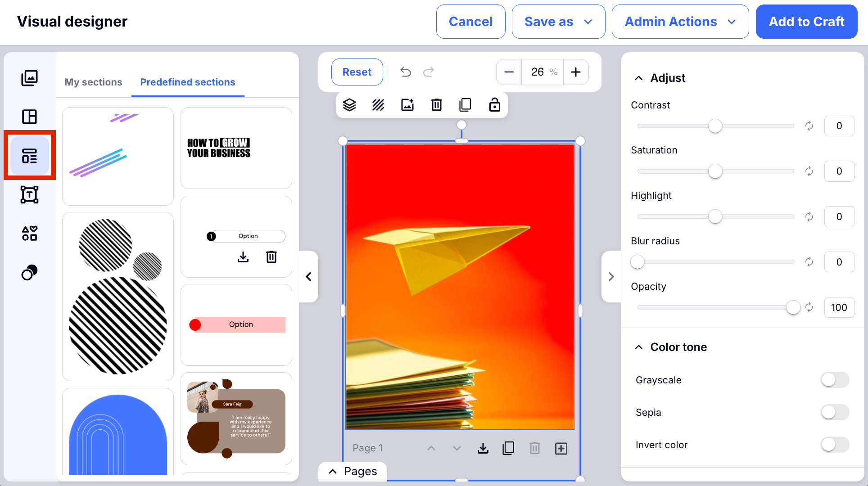
Task: Open the shapes elements sidebar panel
Action: [x=30, y=234]
